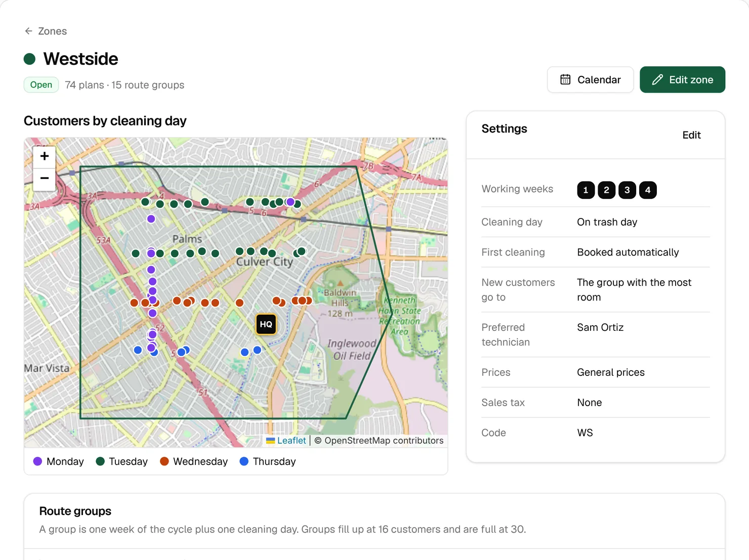
Task: Click the back arrow icon beside Zones
Action: pyautogui.click(x=29, y=31)
